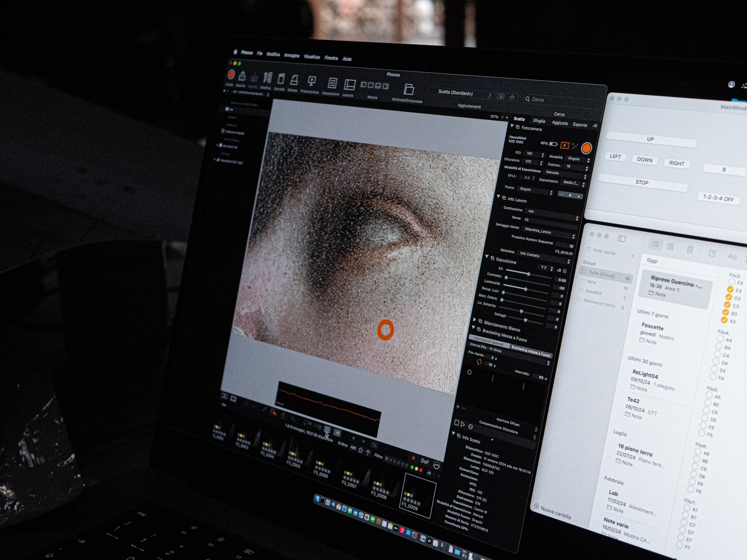Screen dimensions: 747x560
Task: Sort thumbnails by star rating icon
Action: tap(361, 450)
